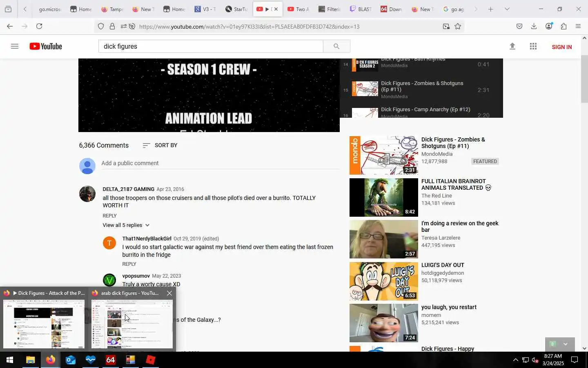Open Roblox from the taskbar
The width and height of the screenshot is (588, 368).
coord(150,360)
